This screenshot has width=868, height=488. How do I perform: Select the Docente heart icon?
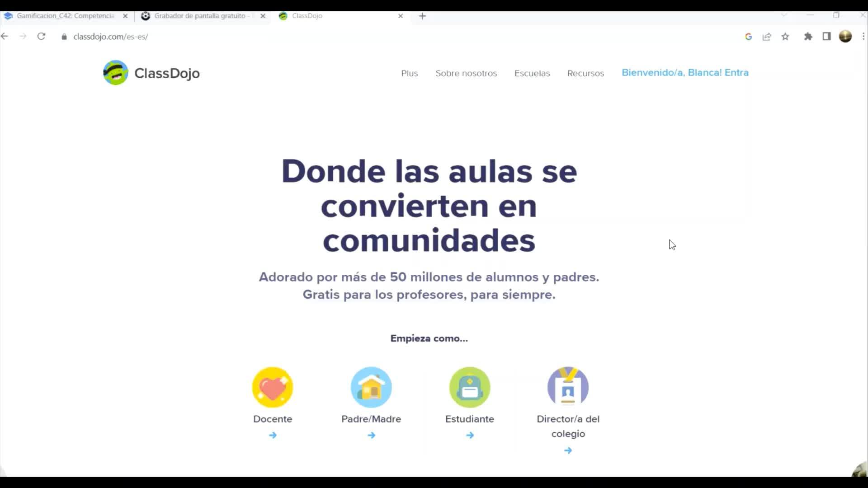pos(273,387)
